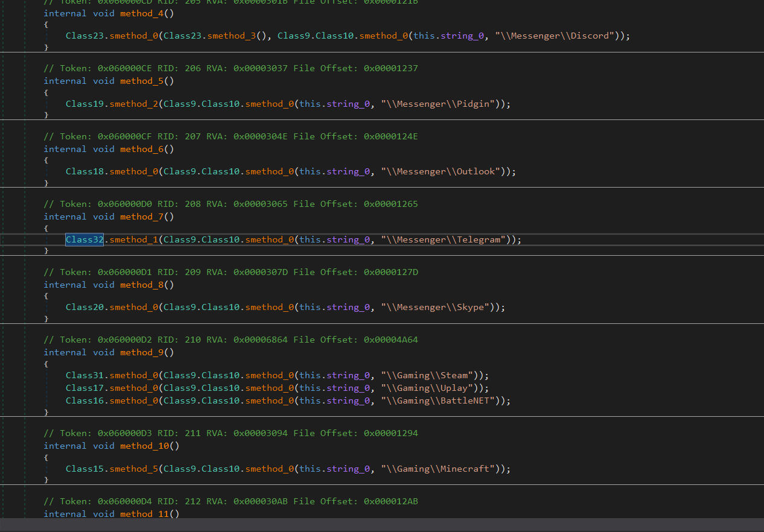Click token 0x060000D2 in the comment
The image size is (764, 532).
click(x=124, y=340)
